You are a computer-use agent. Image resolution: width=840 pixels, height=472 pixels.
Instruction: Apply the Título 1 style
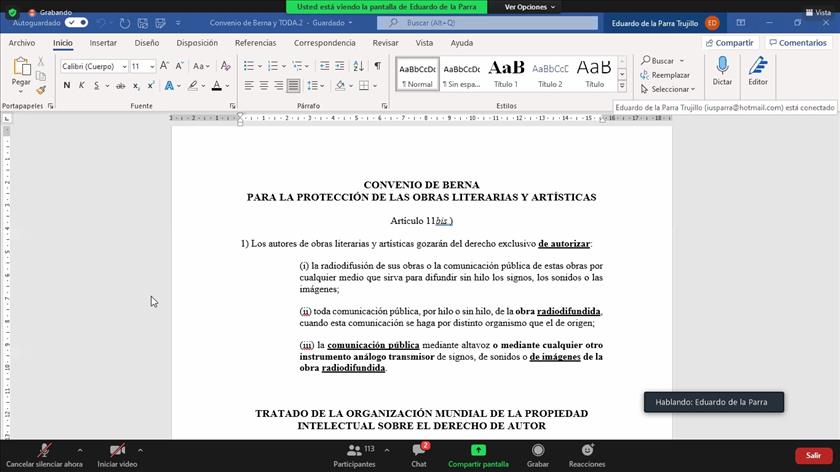(x=506, y=74)
